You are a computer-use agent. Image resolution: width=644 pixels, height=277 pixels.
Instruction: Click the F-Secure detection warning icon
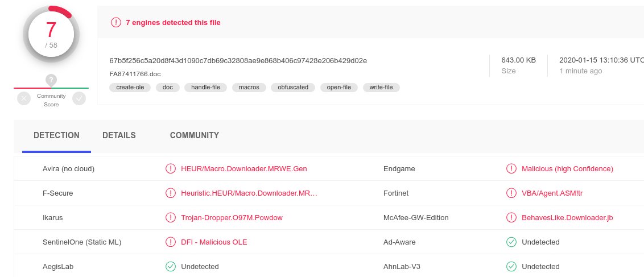point(171,193)
